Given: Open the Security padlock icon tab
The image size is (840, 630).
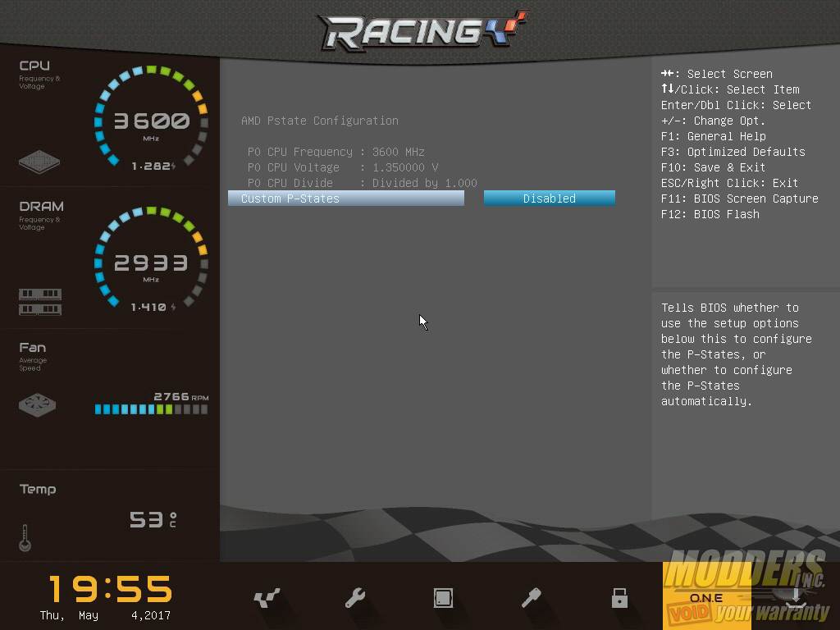Looking at the screenshot, I should [x=619, y=597].
